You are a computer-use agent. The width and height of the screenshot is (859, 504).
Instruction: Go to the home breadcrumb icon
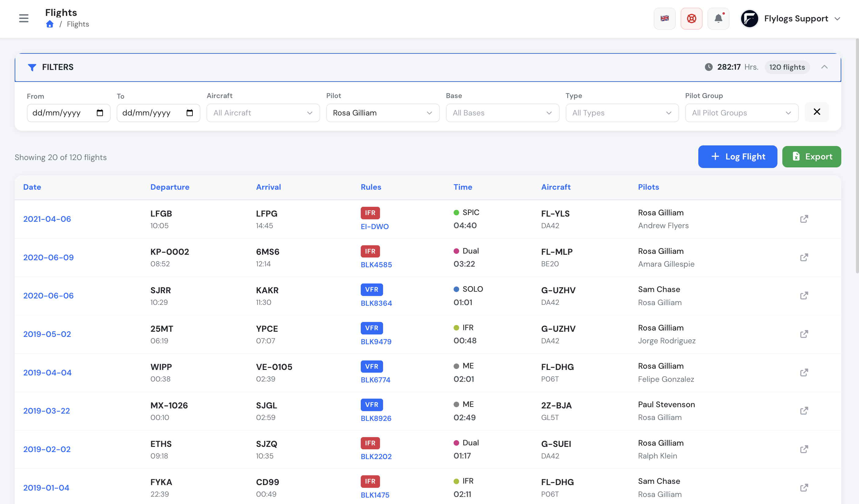click(50, 24)
